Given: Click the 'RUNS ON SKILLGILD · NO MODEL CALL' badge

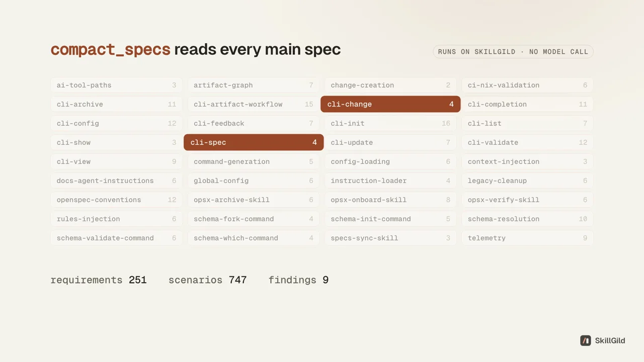Looking at the screenshot, I should pos(513,52).
